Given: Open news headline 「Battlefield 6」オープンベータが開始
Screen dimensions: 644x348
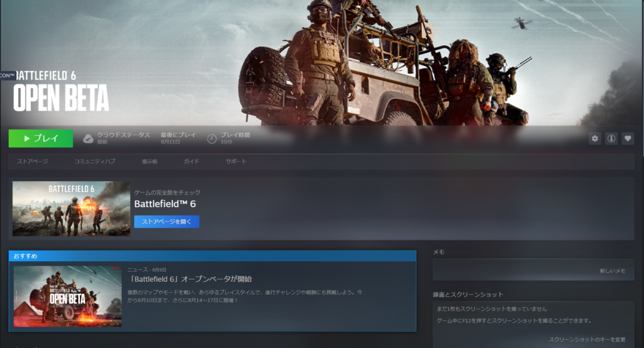Looking at the screenshot, I should tap(190, 279).
